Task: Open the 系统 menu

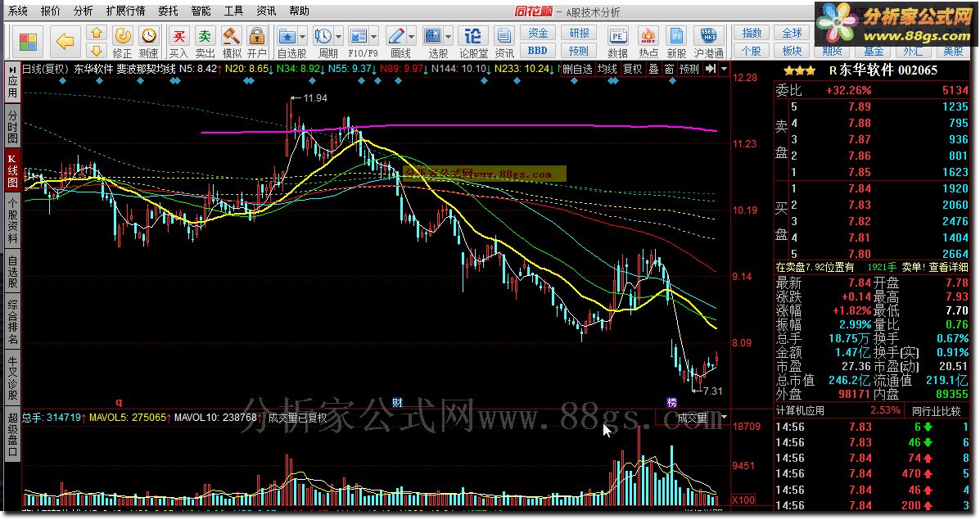Action: (x=17, y=11)
